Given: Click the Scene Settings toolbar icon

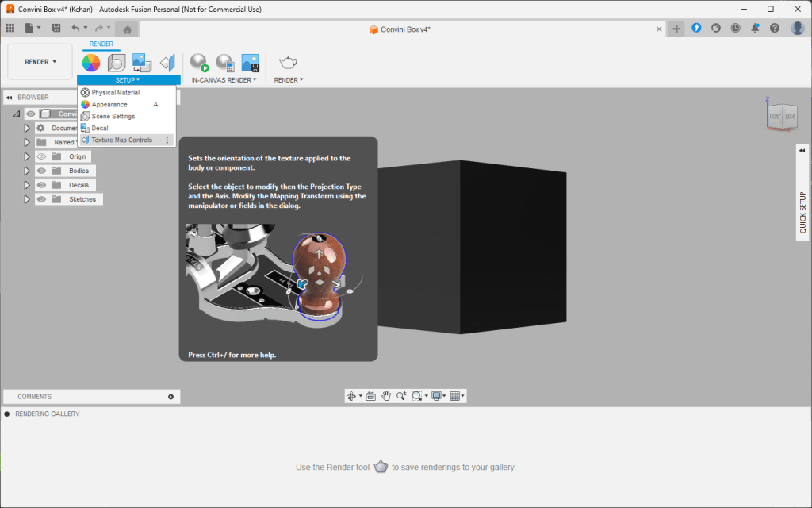Looking at the screenshot, I should [x=117, y=63].
